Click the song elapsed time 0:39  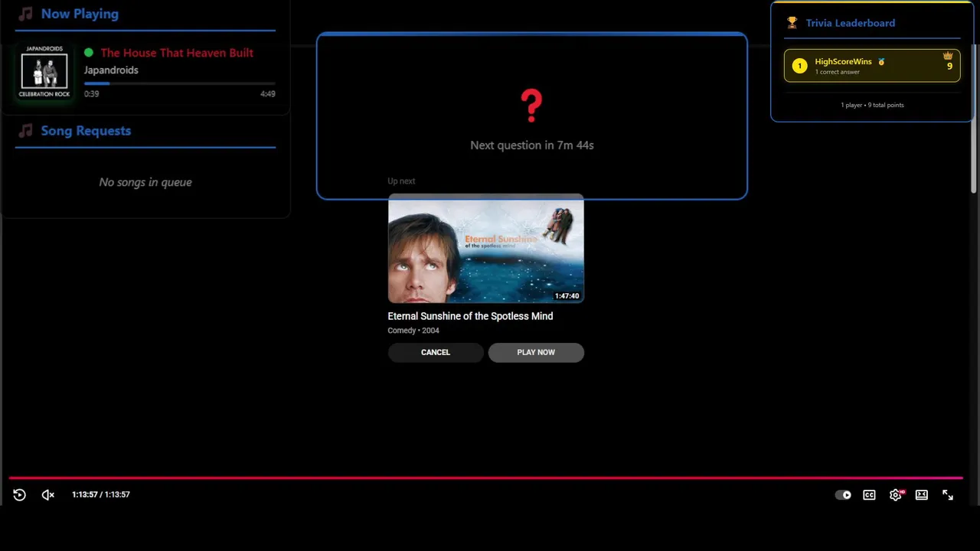[x=92, y=94]
